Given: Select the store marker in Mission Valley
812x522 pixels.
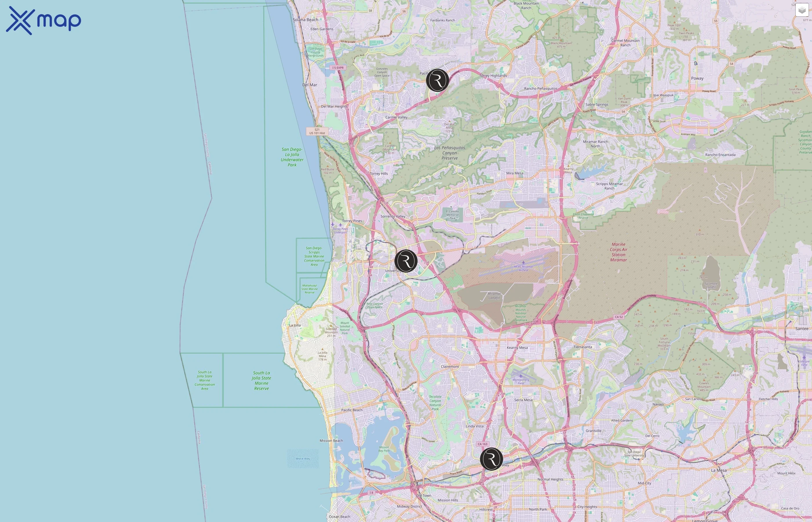Looking at the screenshot, I should coord(491,459).
